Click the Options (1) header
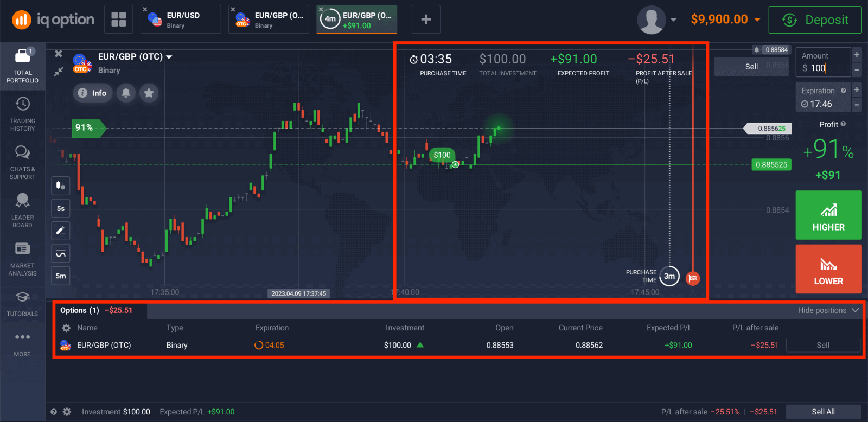The height and width of the screenshot is (422, 868). pyautogui.click(x=80, y=310)
